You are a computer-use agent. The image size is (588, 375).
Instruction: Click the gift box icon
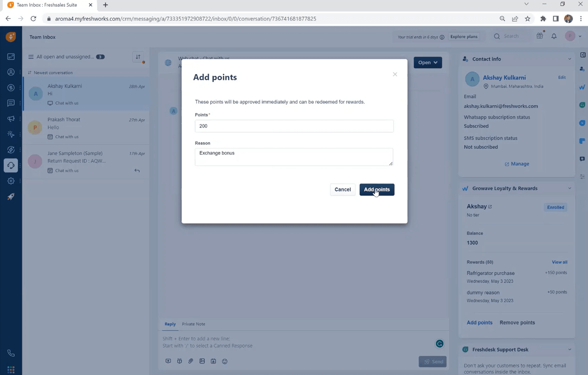tap(540, 36)
